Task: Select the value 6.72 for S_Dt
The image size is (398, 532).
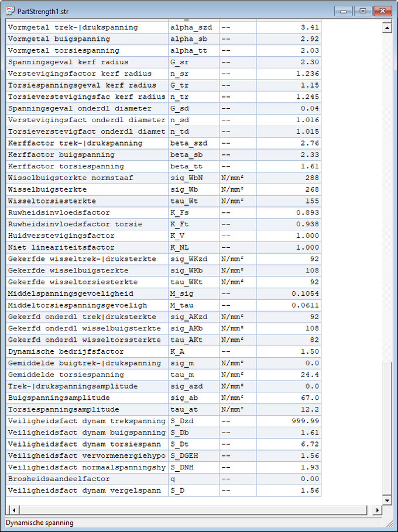Action: [x=310, y=444]
